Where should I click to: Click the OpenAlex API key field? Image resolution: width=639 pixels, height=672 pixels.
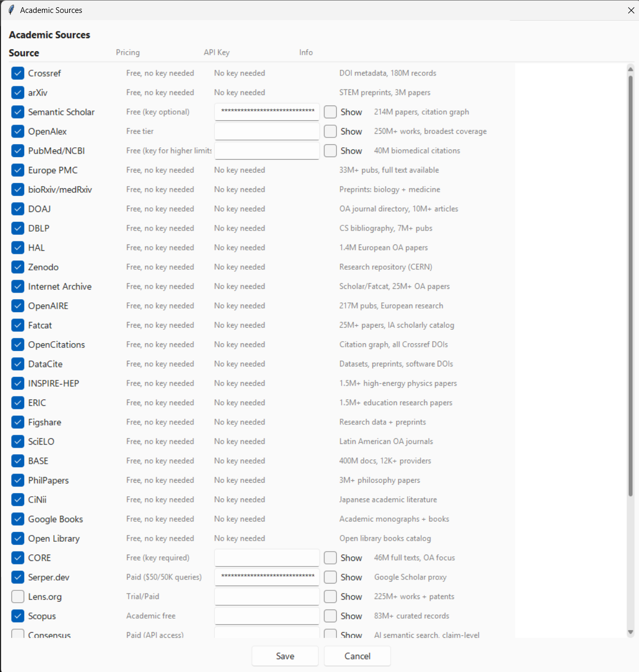(267, 131)
